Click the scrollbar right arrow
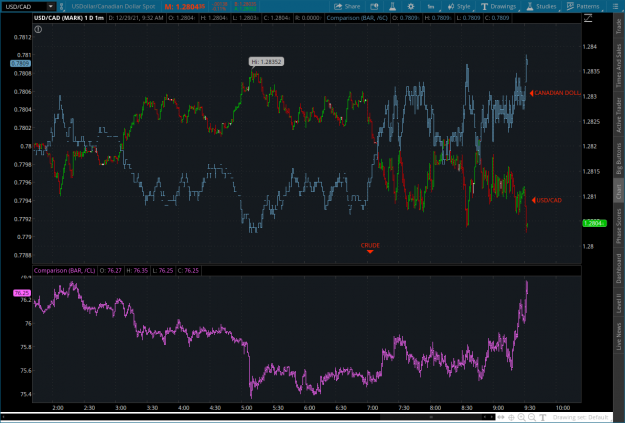The image size is (625, 423). click(491, 417)
